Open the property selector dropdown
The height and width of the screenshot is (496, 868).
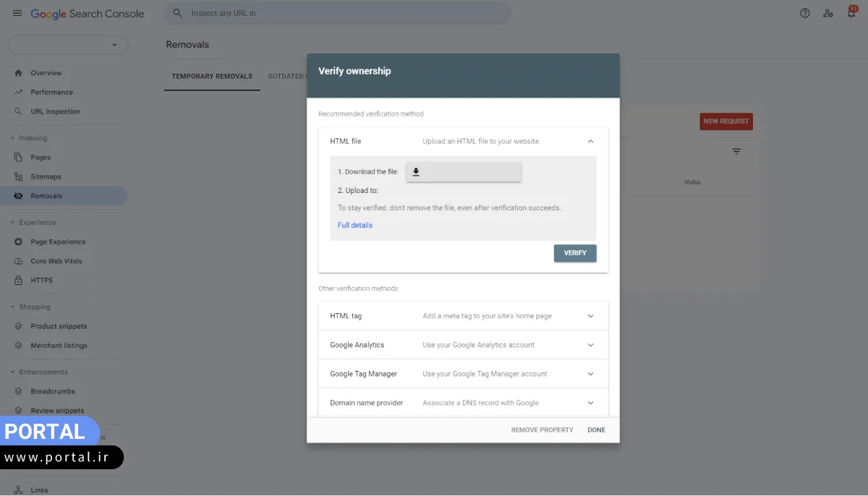[68, 45]
